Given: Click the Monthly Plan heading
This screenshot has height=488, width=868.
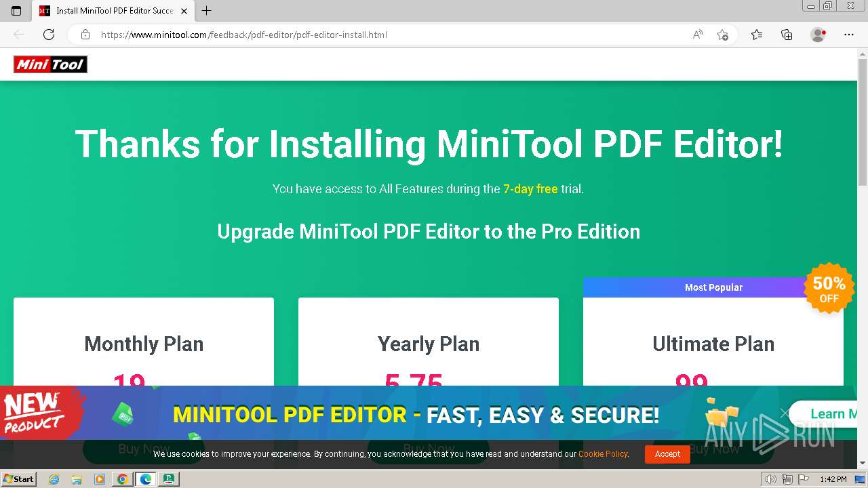Looking at the screenshot, I should point(144,344).
